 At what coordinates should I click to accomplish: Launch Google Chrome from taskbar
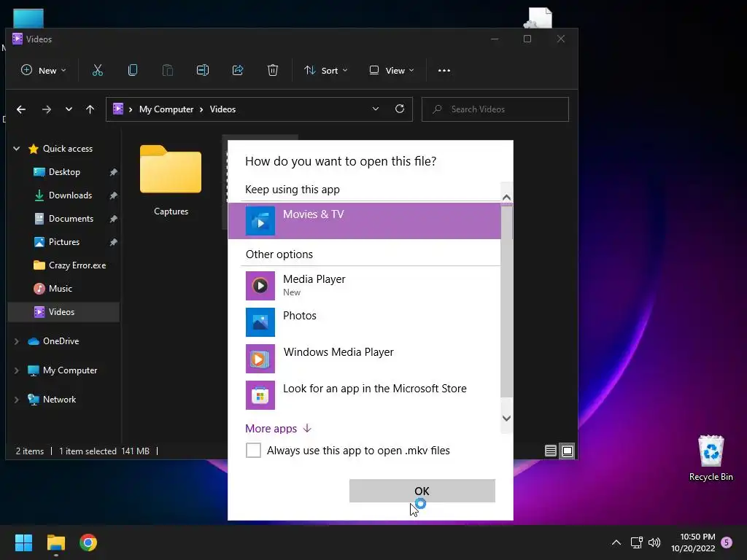[88, 542]
